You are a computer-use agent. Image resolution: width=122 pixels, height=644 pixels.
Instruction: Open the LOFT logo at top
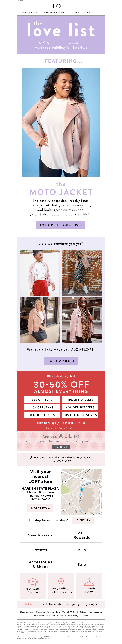(x=61, y=6)
